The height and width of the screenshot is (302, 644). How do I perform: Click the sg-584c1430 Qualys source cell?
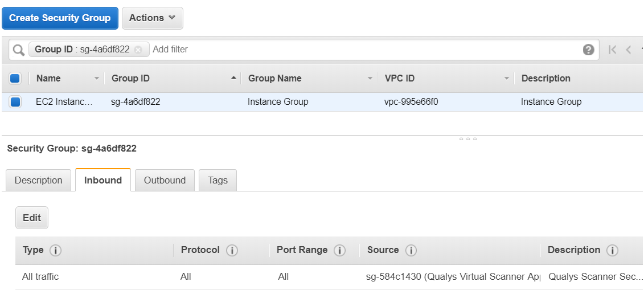tap(453, 277)
